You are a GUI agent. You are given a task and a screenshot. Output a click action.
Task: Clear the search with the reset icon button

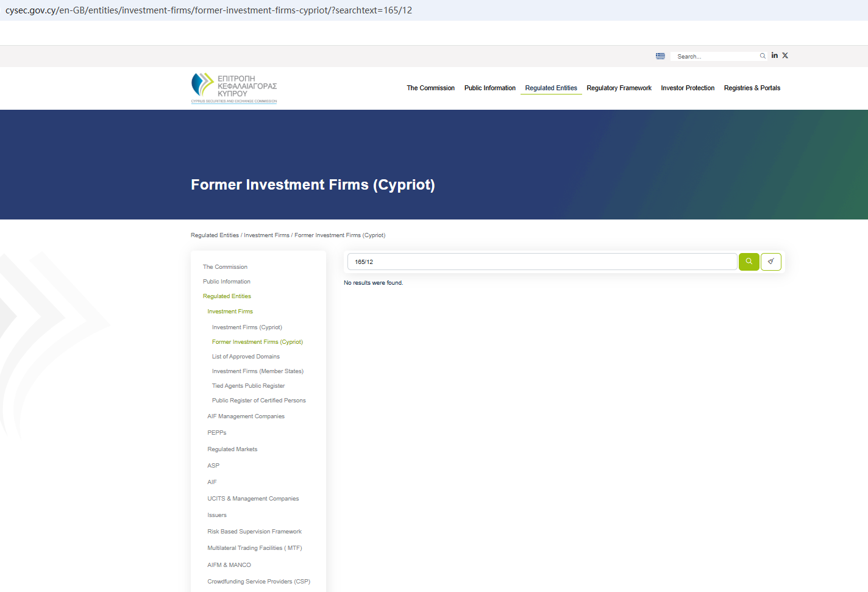click(x=771, y=262)
